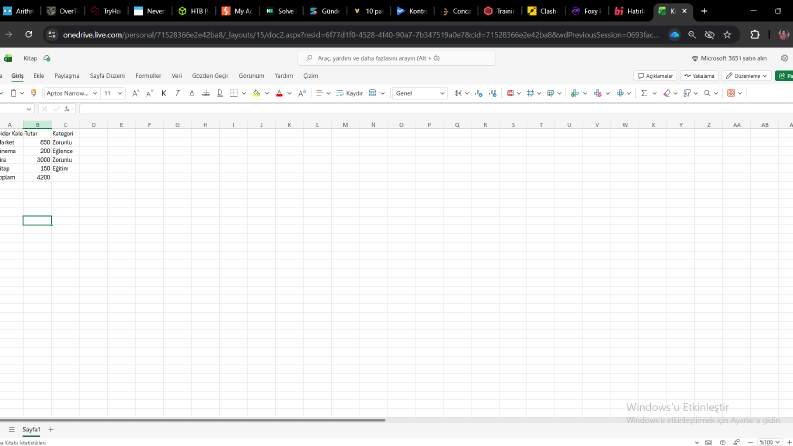Image resolution: width=793 pixels, height=446 pixels.
Task: Click the Paste clipboard icon
Action: tap(14, 93)
